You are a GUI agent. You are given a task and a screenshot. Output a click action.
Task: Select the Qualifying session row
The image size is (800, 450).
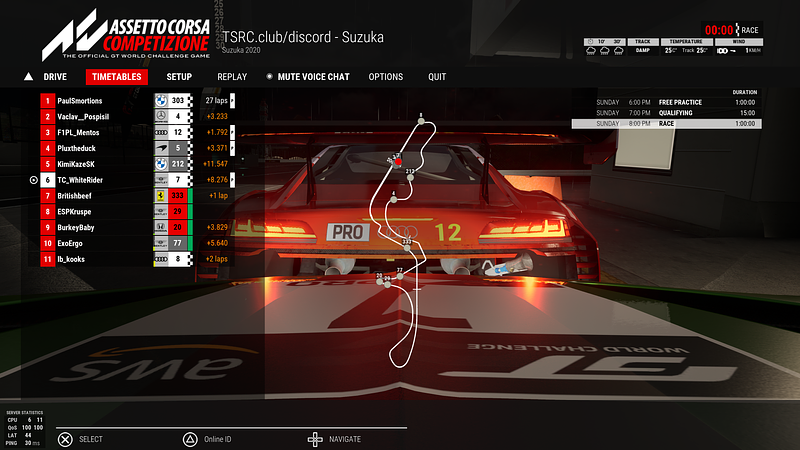(x=666, y=113)
